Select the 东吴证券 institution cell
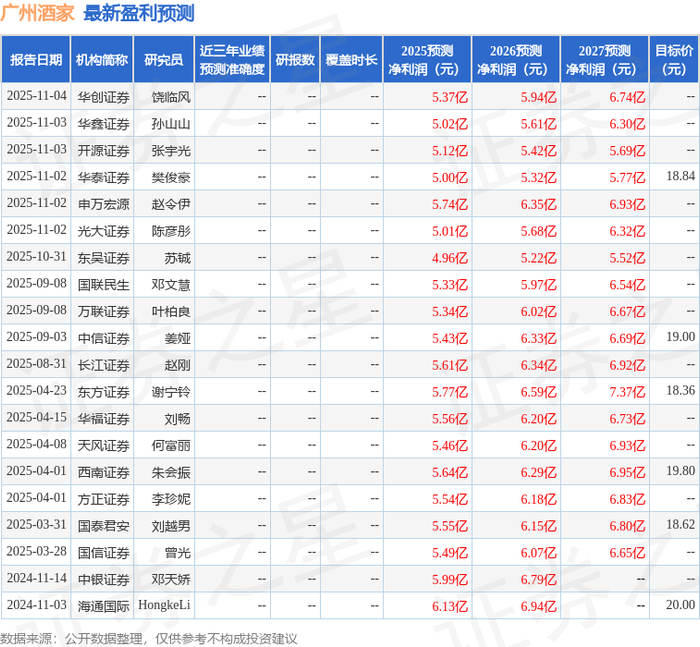This screenshot has height=647, width=700. tap(104, 258)
